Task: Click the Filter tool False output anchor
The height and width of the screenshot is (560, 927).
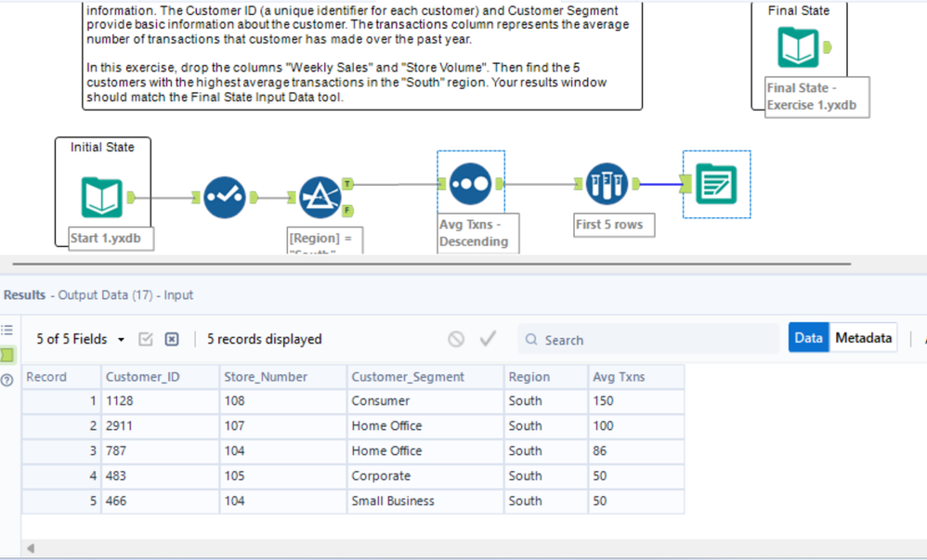Action: [347, 210]
